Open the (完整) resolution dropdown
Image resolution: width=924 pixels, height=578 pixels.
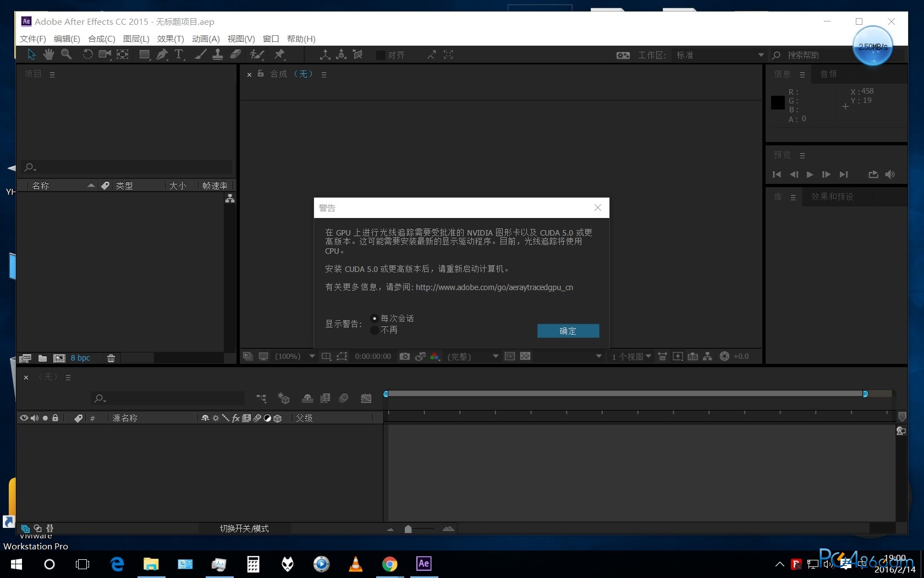tap(473, 356)
